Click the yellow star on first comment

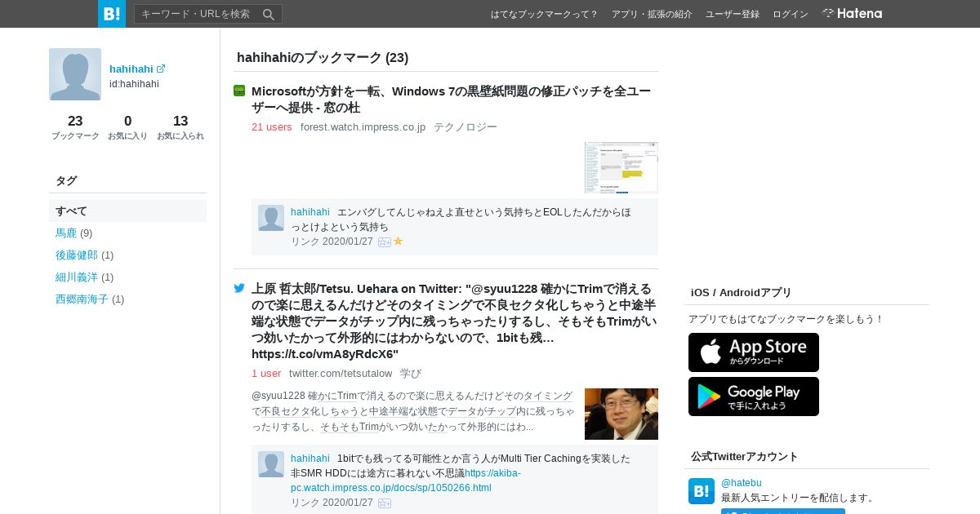(399, 241)
